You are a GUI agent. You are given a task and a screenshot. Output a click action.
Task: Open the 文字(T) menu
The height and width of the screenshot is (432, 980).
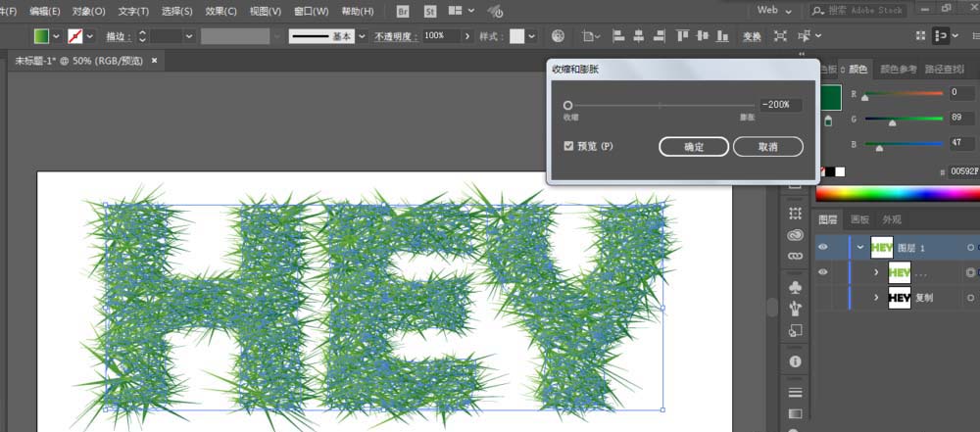point(133,11)
